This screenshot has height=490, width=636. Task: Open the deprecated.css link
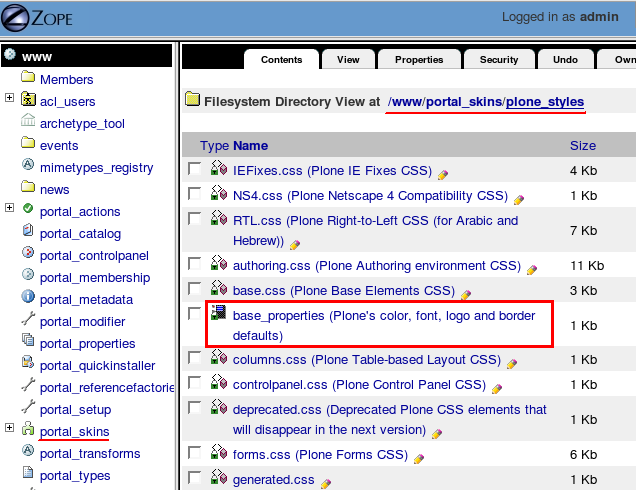pyautogui.click(x=389, y=419)
